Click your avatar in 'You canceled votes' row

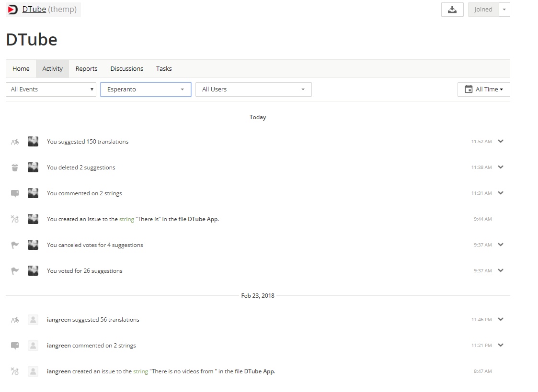pos(33,245)
